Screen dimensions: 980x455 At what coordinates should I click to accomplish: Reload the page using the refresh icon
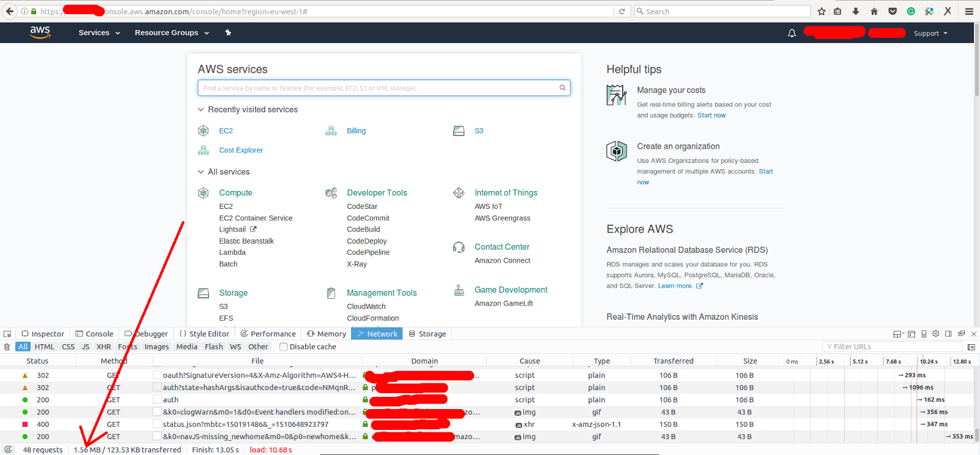(x=622, y=11)
